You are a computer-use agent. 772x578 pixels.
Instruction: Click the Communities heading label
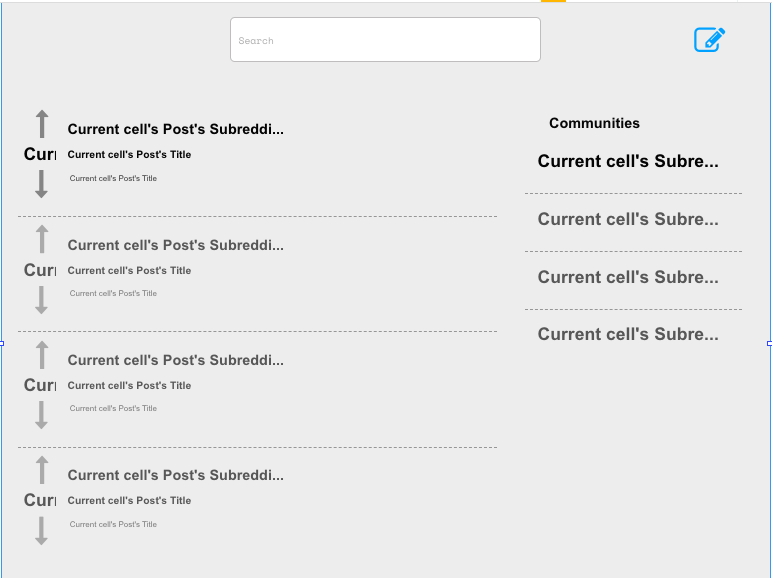tap(594, 123)
